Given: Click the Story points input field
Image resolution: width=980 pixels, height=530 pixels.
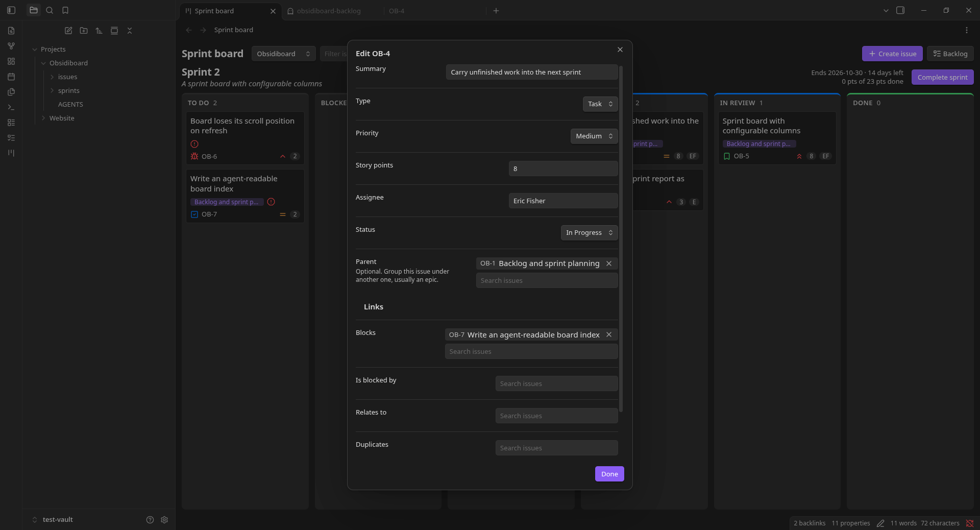Looking at the screenshot, I should click(x=563, y=168).
